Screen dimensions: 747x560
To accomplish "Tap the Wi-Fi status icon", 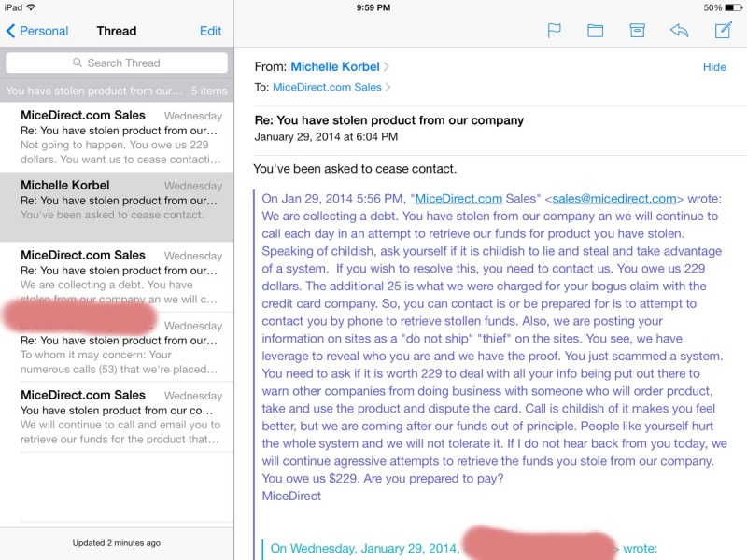I will (x=31, y=7).
